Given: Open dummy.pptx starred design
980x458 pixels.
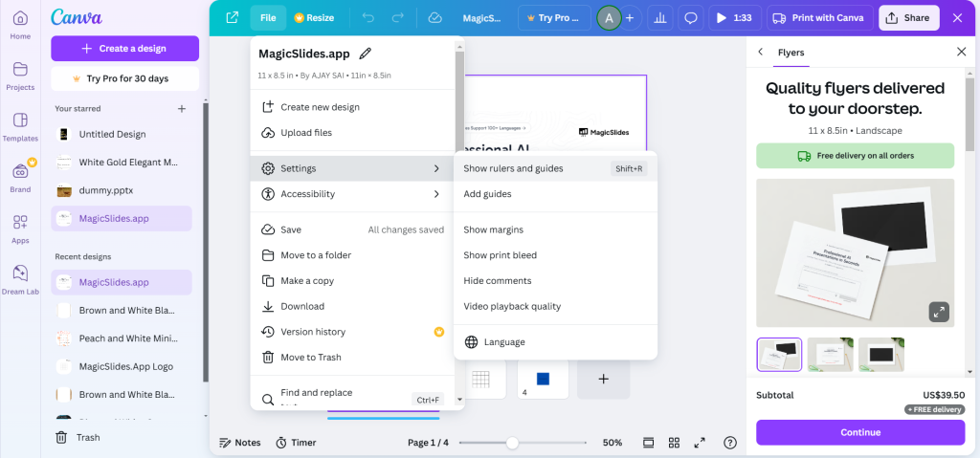Looking at the screenshot, I should click(122, 190).
